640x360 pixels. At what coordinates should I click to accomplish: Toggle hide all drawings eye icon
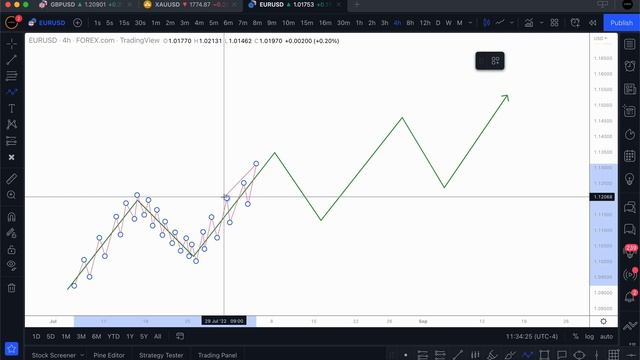point(11,266)
